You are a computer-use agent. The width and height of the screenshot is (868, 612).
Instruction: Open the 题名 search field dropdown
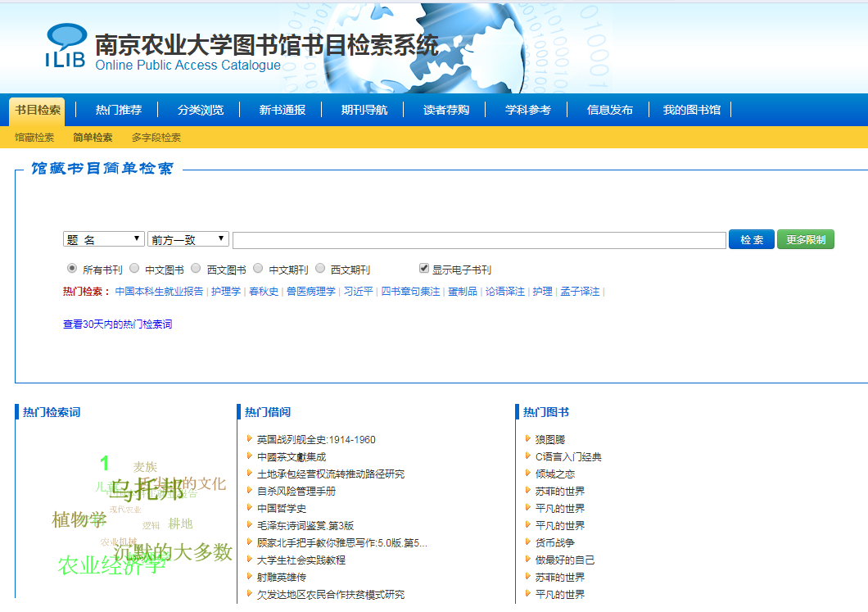coord(103,239)
